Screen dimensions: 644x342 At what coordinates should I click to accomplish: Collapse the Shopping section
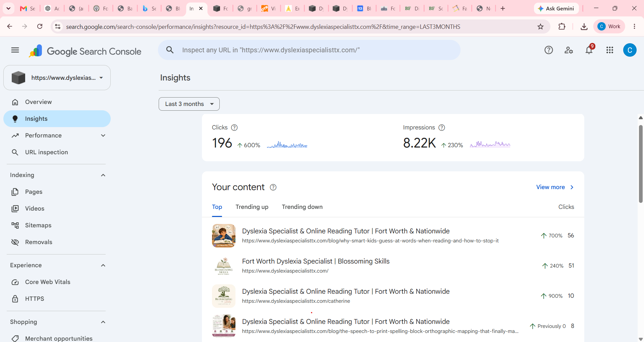pos(103,322)
